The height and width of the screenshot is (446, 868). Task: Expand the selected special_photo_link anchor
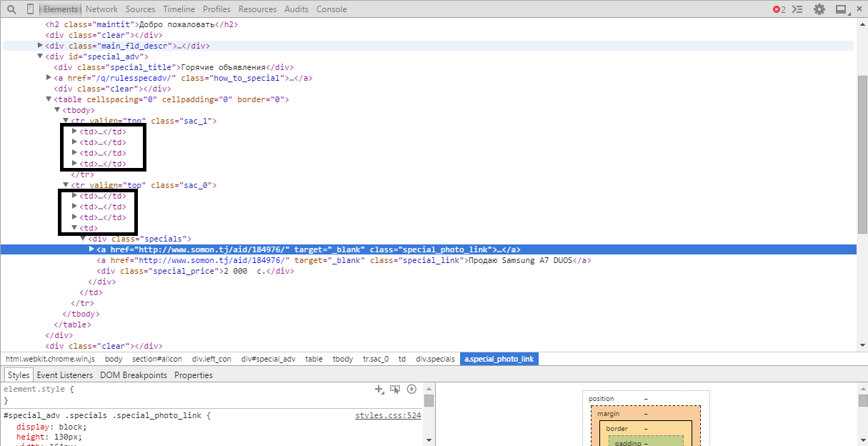click(x=91, y=249)
